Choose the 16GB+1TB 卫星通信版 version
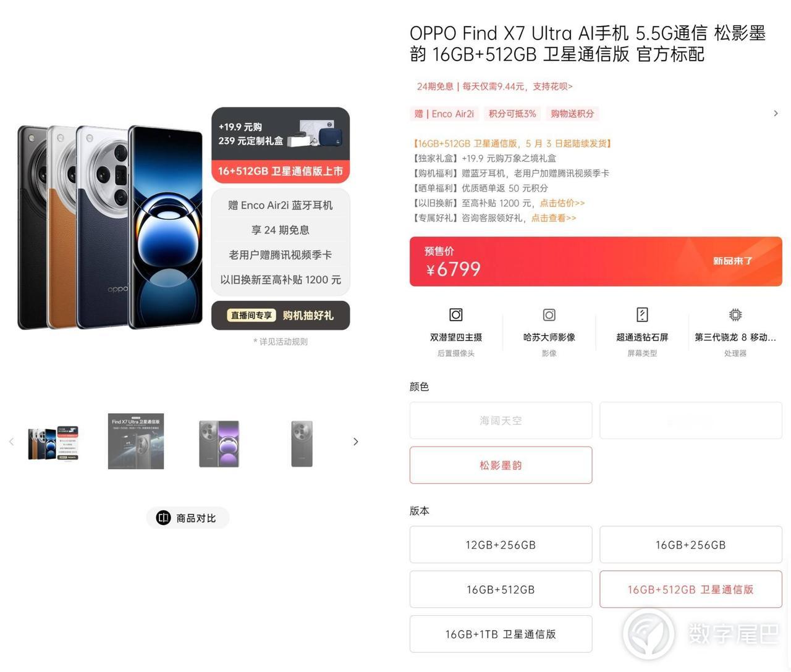Viewport: 791px width, 672px height. tap(501, 634)
